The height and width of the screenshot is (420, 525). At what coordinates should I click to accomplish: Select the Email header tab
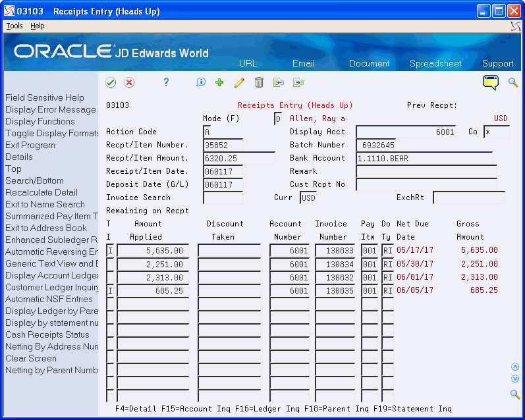pyautogui.click(x=304, y=63)
